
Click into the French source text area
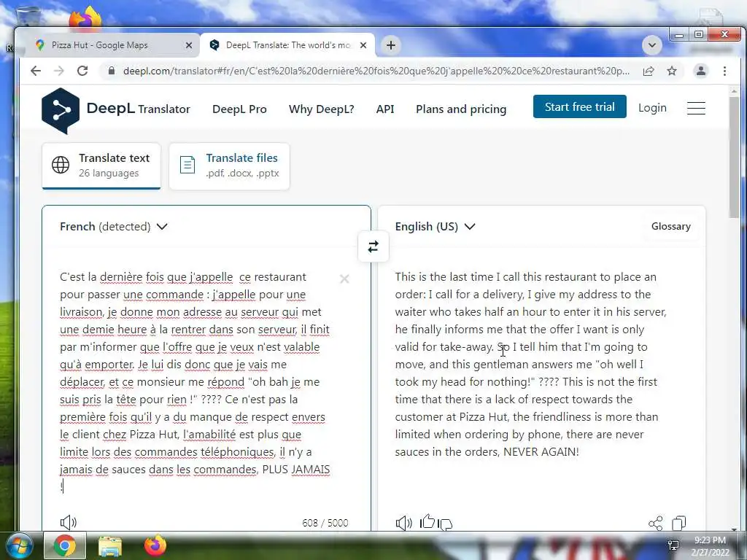pyautogui.click(x=196, y=381)
